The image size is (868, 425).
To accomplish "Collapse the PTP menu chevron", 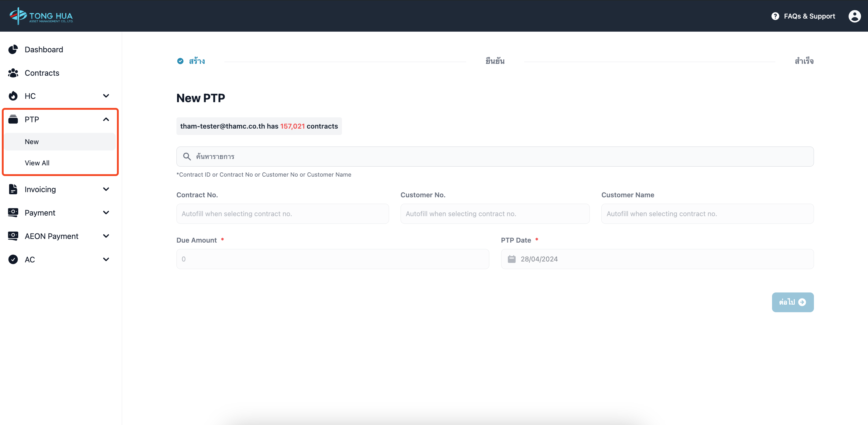I will point(106,119).
